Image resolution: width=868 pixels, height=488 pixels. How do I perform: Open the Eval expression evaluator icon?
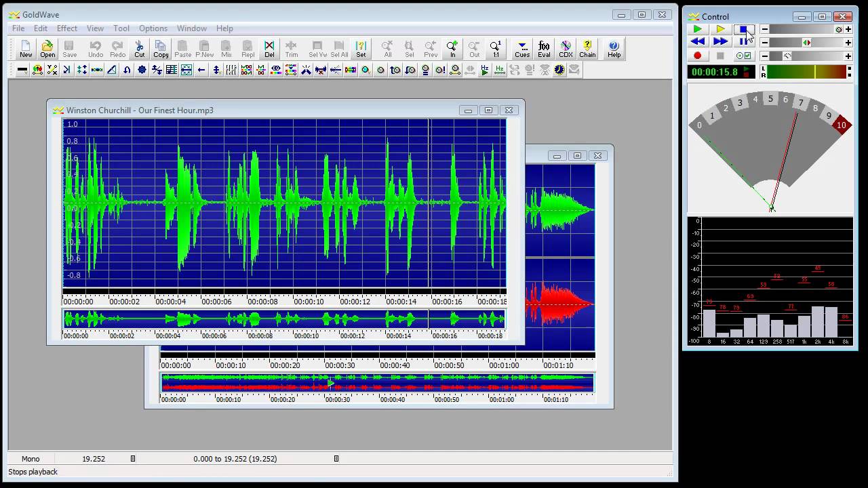pyautogui.click(x=544, y=49)
